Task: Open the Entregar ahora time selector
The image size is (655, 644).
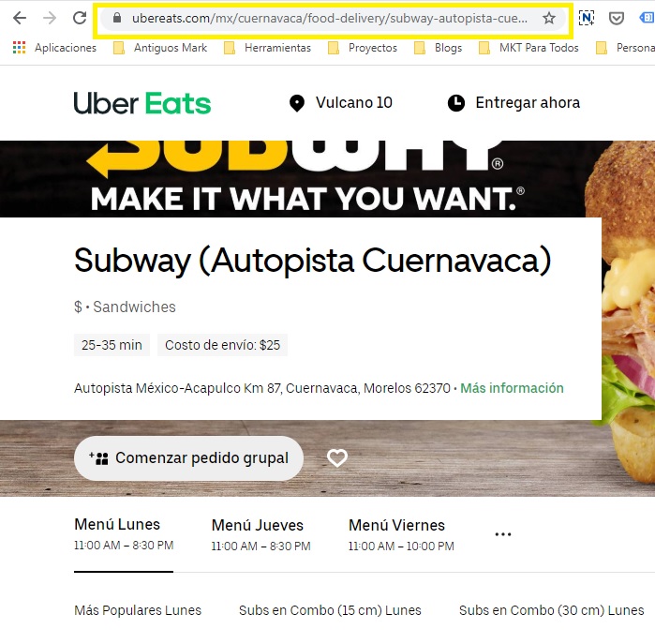Action: pos(514,103)
